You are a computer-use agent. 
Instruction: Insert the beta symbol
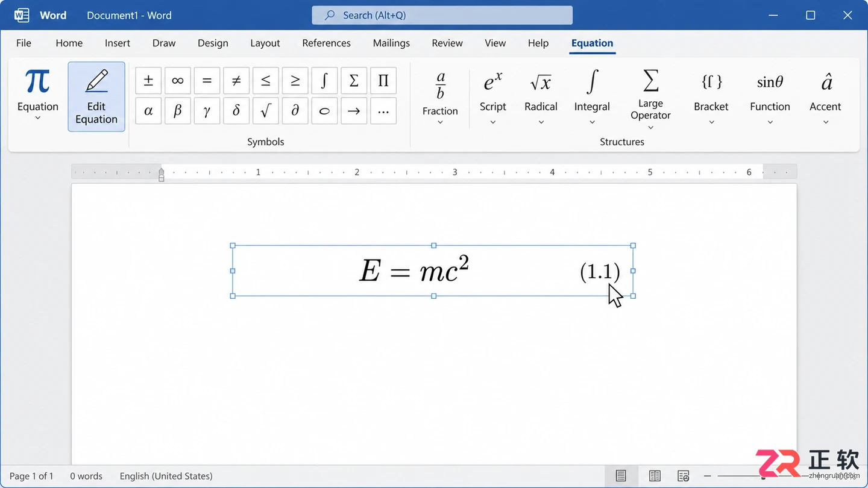178,111
